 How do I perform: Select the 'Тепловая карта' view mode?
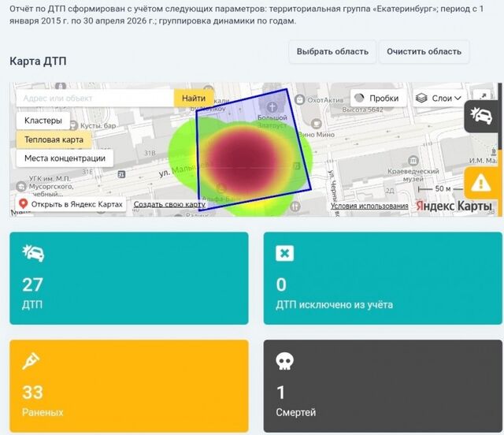coord(54,139)
